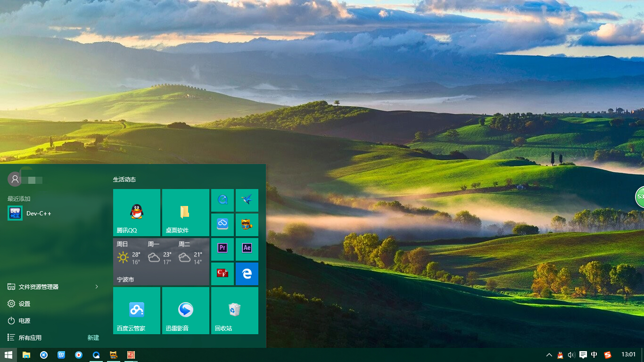Toggle the 中 input language indicator
This screenshot has height=362, width=644.
[x=594, y=355]
